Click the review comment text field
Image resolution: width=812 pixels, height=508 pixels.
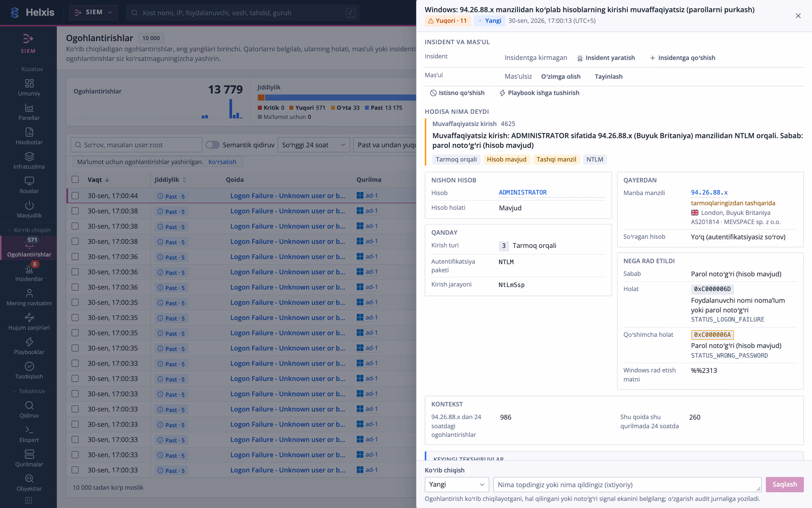pyautogui.click(x=627, y=485)
